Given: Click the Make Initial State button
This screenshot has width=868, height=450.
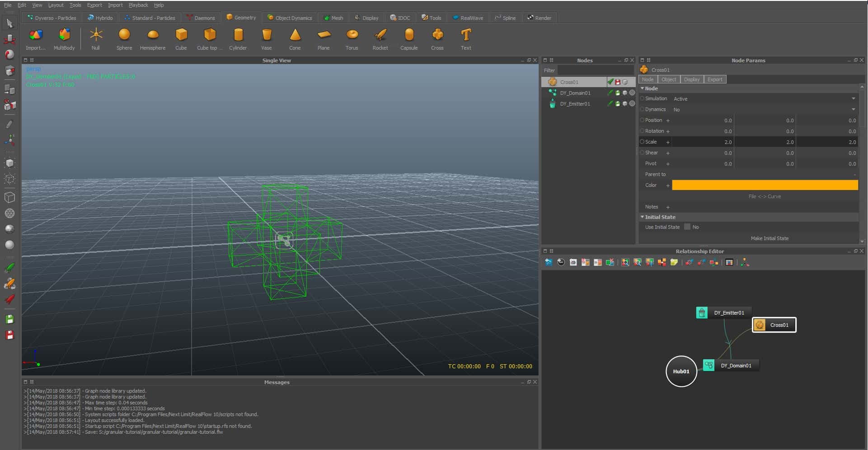Looking at the screenshot, I should pyautogui.click(x=769, y=238).
